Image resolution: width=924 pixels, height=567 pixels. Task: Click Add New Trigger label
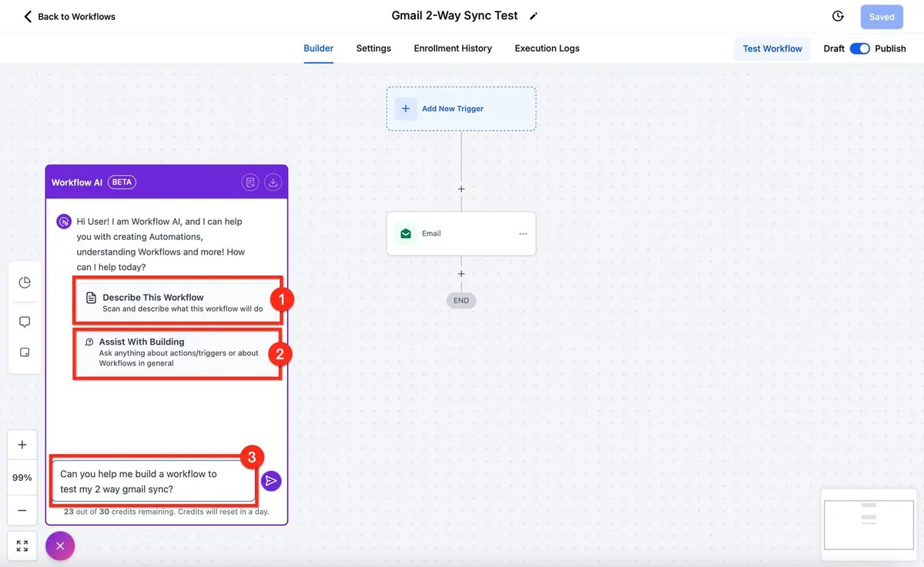pyautogui.click(x=453, y=108)
